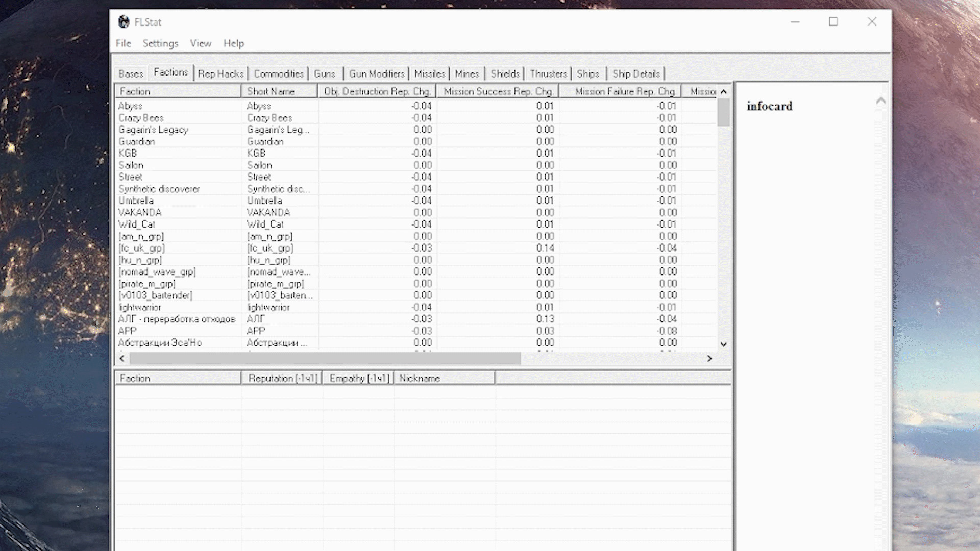Sort by Mission Failure Rep. Chg header

coord(621,91)
